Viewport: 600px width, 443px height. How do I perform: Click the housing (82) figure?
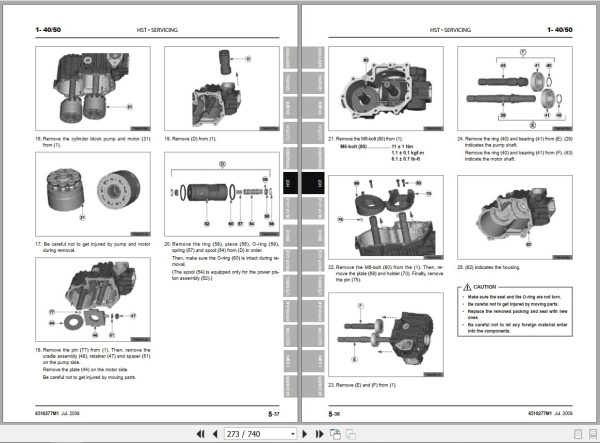coord(515,217)
